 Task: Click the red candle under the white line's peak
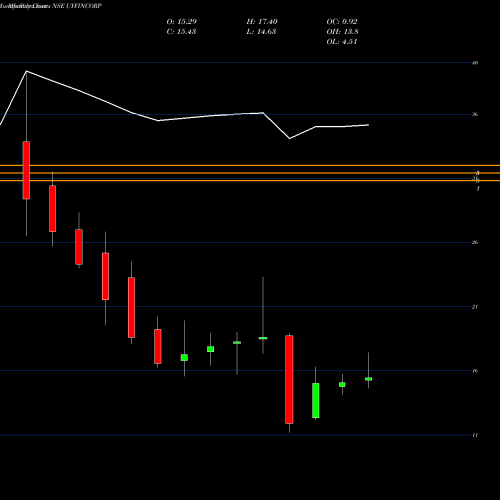pos(26,170)
